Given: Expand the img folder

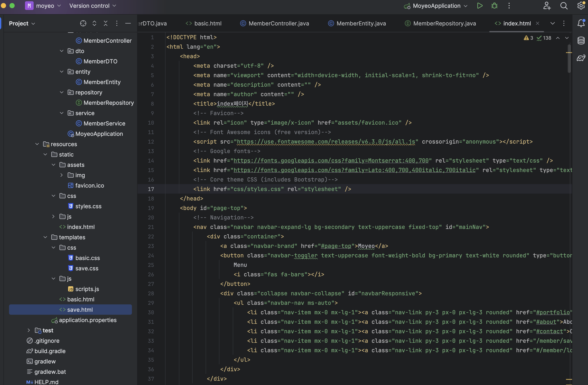Looking at the screenshot, I should pos(62,175).
